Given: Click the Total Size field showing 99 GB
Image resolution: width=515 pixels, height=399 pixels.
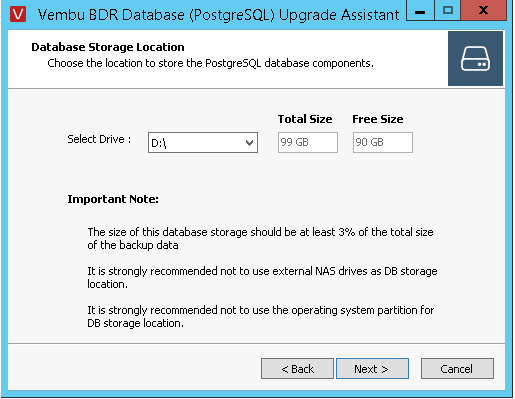Looking at the screenshot, I should 308,142.
